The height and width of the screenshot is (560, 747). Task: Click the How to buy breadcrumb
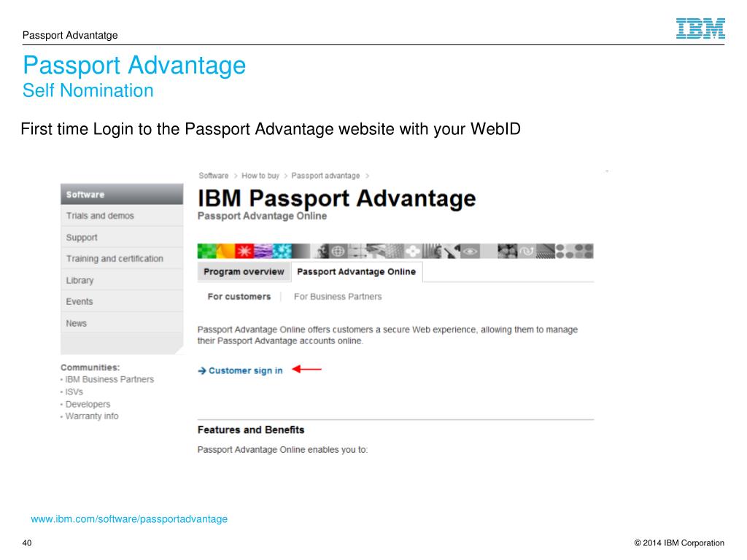(x=260, y=176)
